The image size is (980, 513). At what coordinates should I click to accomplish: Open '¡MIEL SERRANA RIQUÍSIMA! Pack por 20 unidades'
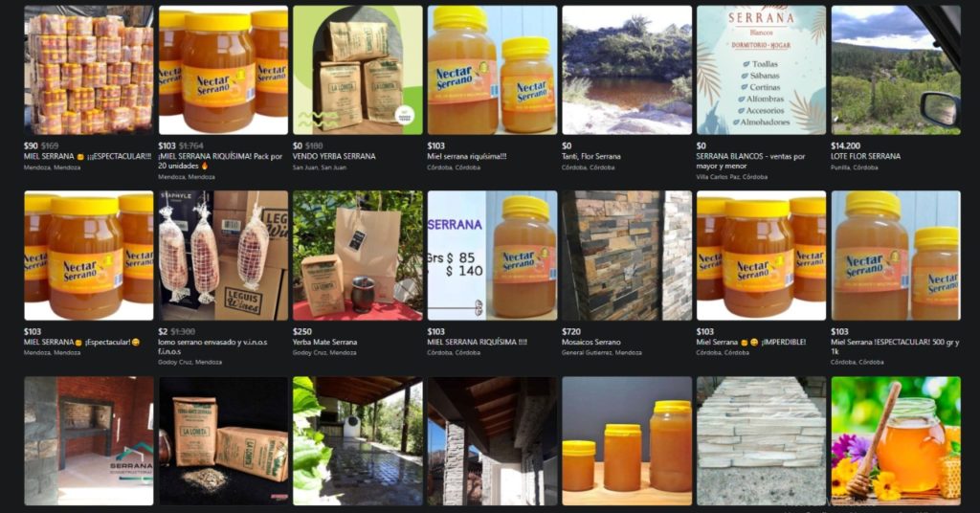coord(220,161)
